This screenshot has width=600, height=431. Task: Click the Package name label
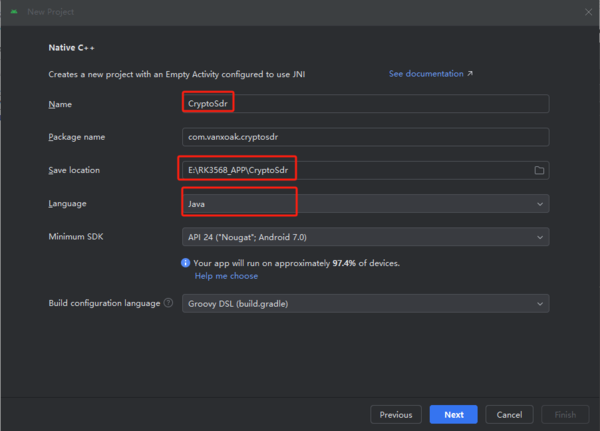tap(77, 137)
